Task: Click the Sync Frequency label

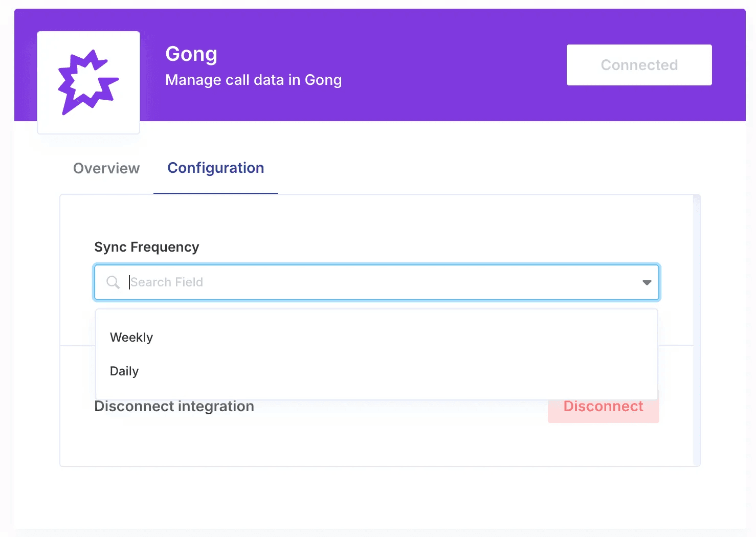Action: [147, 248]
